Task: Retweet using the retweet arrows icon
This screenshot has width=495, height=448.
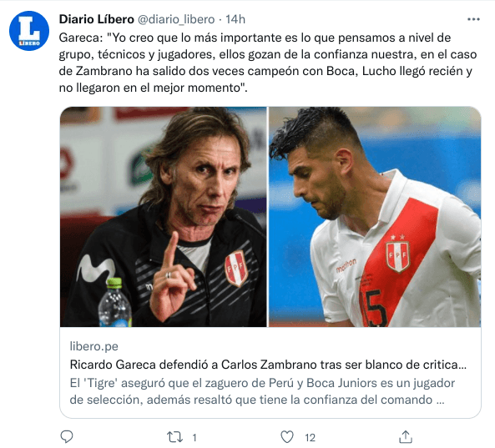Action: [174, 437]
